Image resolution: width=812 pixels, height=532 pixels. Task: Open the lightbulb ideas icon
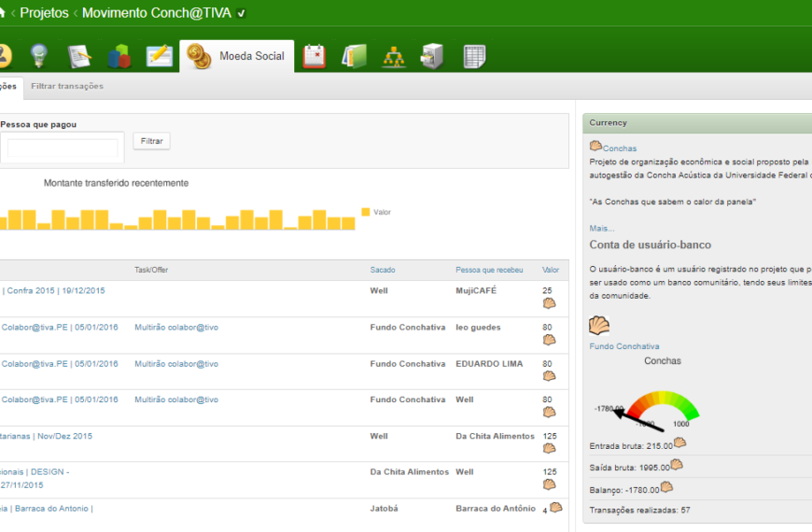tap(39, 56)
